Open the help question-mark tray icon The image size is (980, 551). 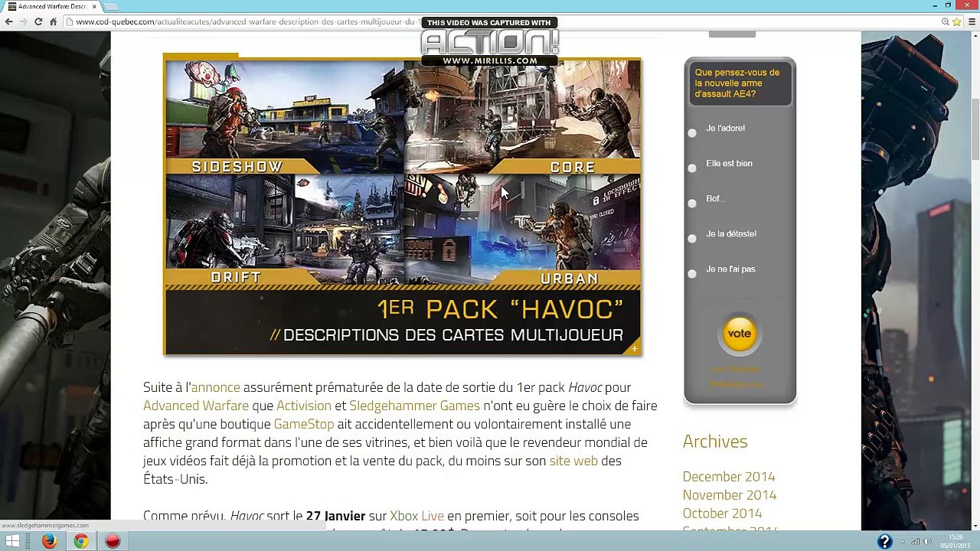pyautogui.click(x=884, y=542)
